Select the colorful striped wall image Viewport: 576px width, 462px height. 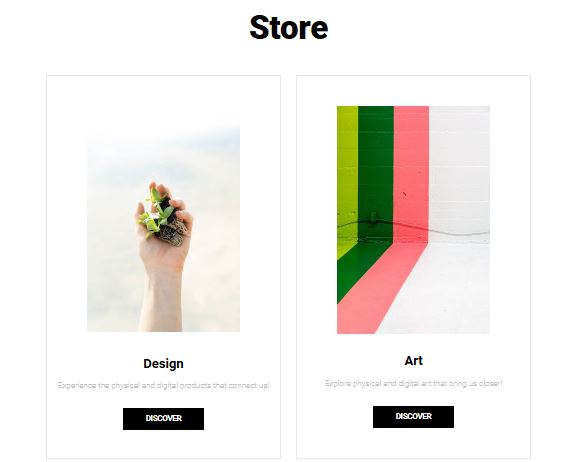pos(413,220)
